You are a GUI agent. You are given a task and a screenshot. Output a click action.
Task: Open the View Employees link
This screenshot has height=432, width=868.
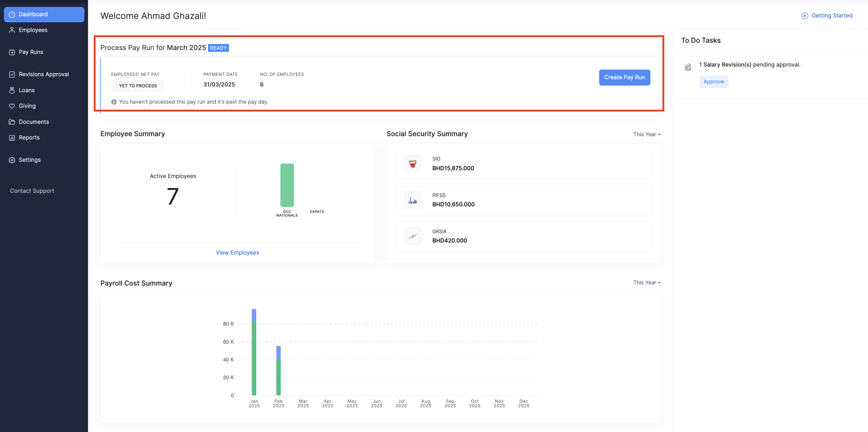click(x=237, y=252)
